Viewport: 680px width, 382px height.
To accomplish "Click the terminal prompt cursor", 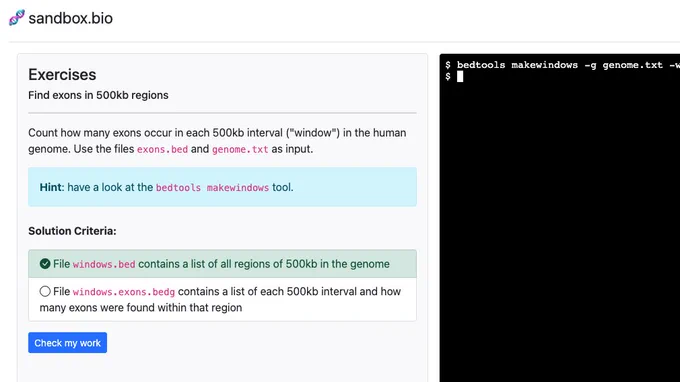I will (460, 77).
